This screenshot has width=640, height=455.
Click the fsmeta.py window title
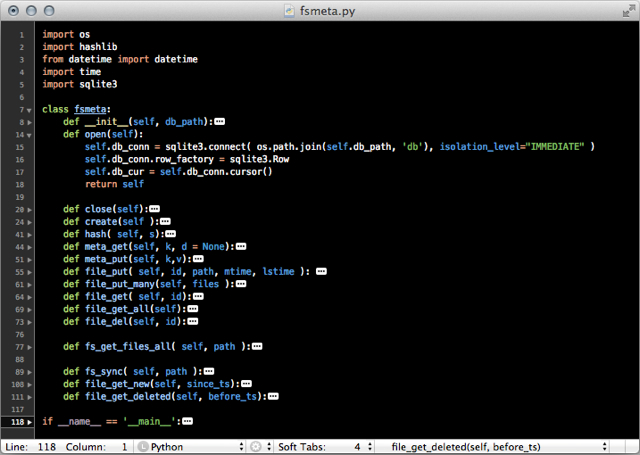coord(327,11)
